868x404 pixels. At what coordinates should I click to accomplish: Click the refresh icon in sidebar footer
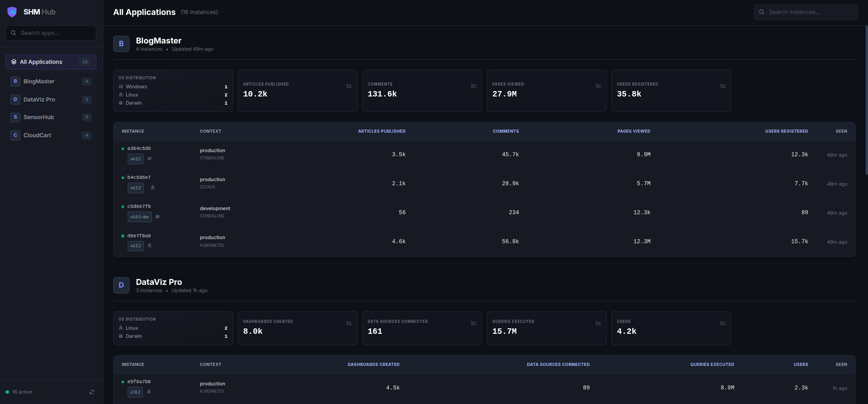click(x=92, y=392)
